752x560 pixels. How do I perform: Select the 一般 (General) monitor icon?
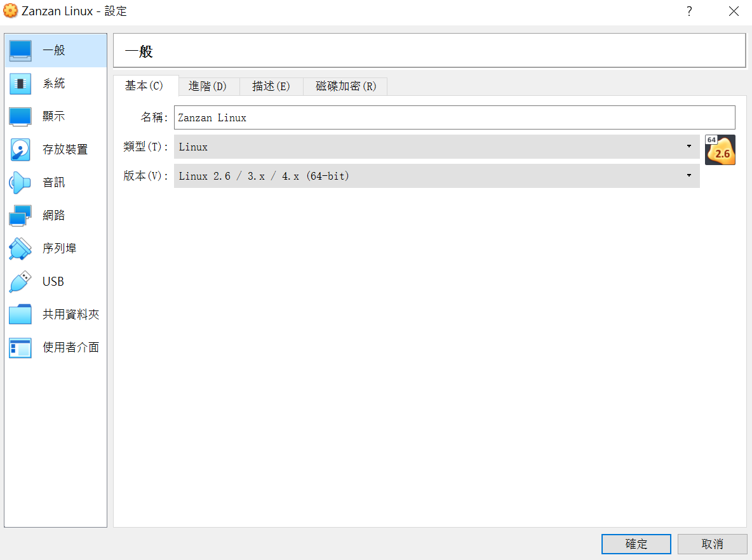click(20, 50)
